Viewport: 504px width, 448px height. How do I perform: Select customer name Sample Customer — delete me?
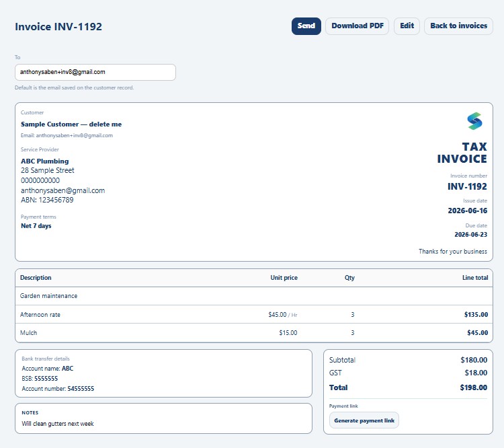pos(71,124)
